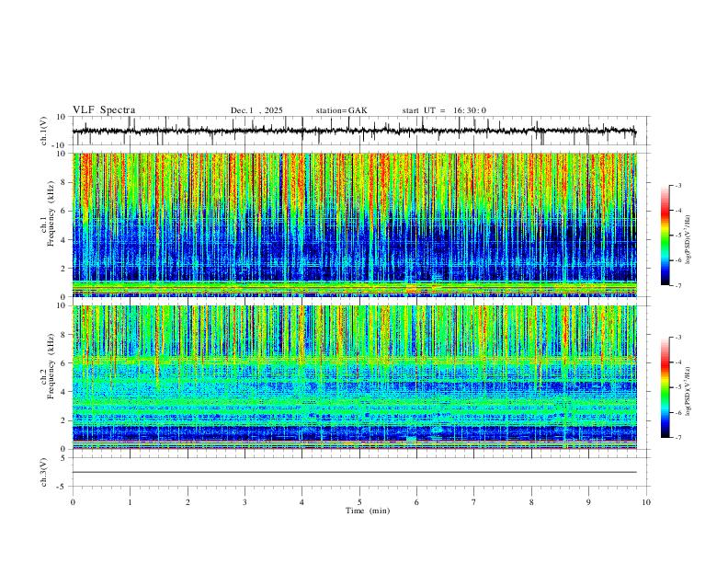The height and width of the screenshot is (563, 728).
Task: Click the "-5" tick of the ch.3 voltage axis
Action: coord(63,487)
